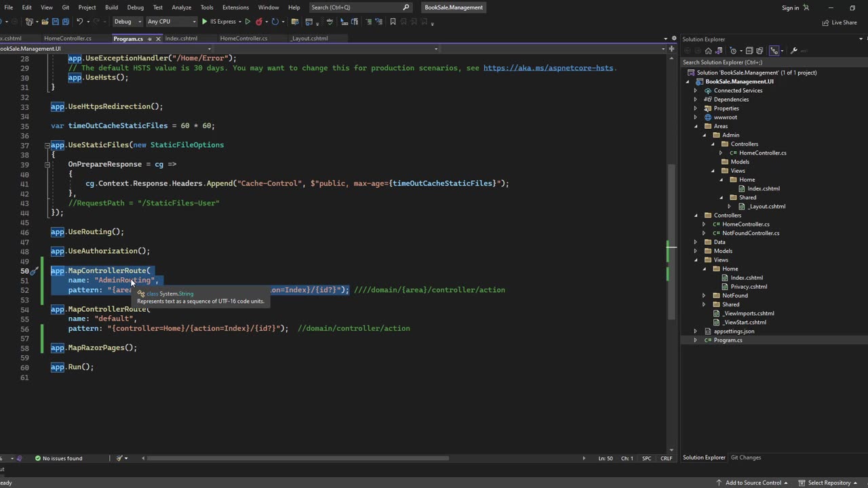Click the search magnifier in title bar

coord(406,7)
